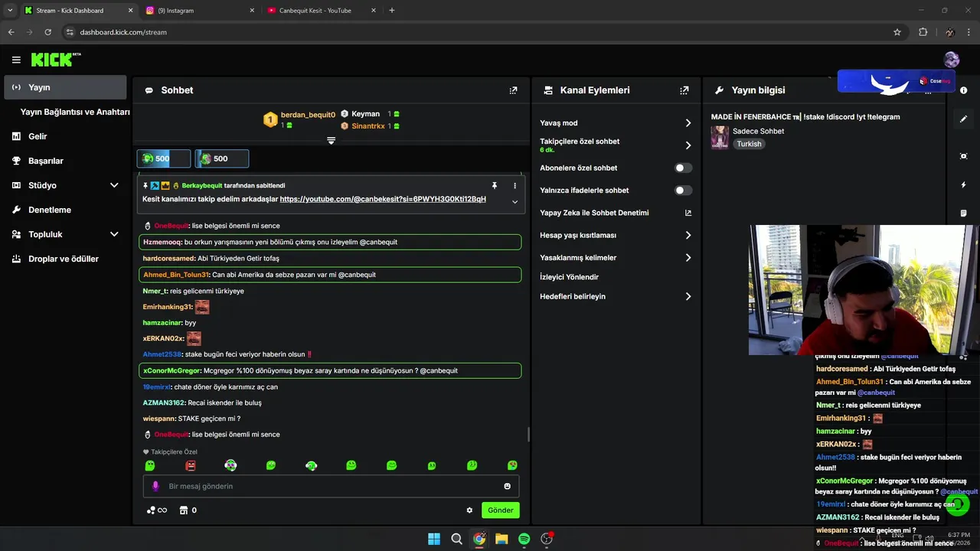Go back with the browser back arrow

pyautogui.click(x=11, y=32)
